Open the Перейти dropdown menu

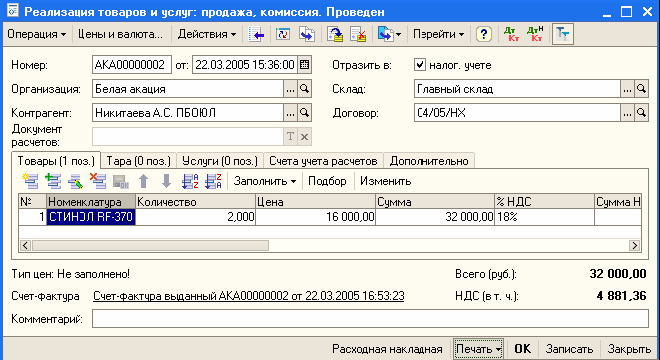pyautogui.click(x=438, y=34)
